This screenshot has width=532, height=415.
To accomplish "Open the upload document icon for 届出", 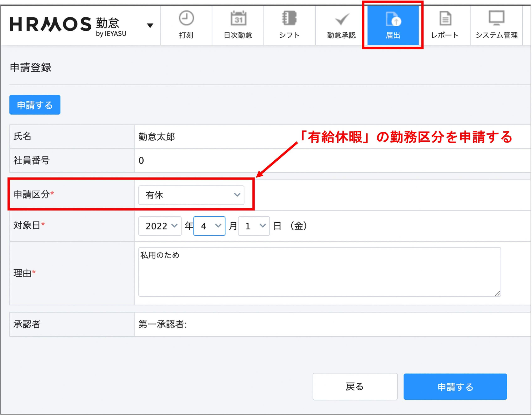I will 393,19.
